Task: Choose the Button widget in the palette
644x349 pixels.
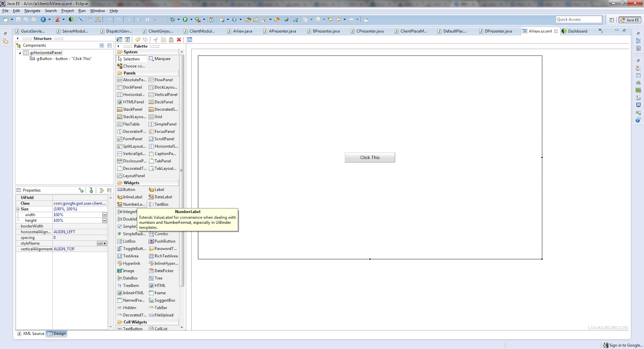Action: 126,190
